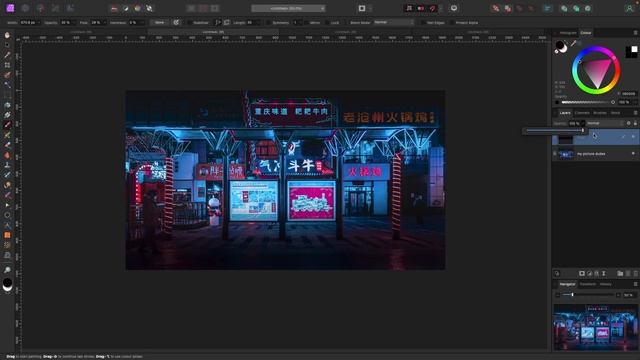Toggle the Lock checkbox in the context toolbar
This screenshot has height=360, width=640.
point(327,22)
